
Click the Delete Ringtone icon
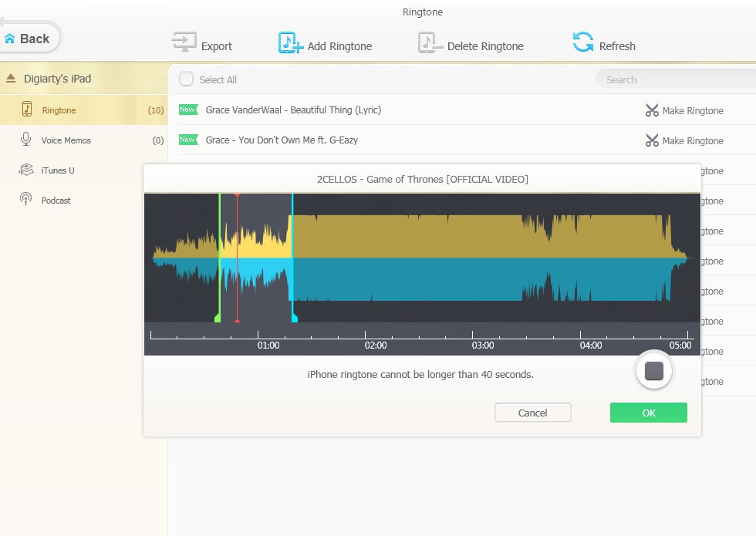tap(430, 42)
